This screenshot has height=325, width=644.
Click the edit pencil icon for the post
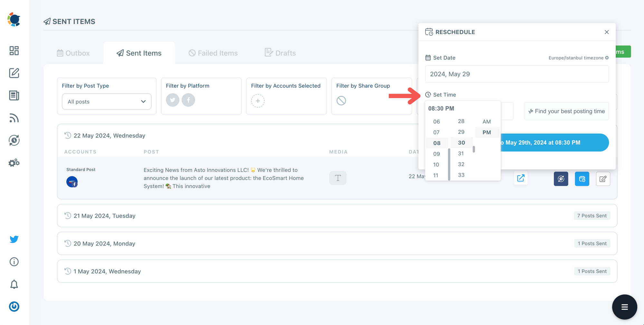[x=603, y=179]
